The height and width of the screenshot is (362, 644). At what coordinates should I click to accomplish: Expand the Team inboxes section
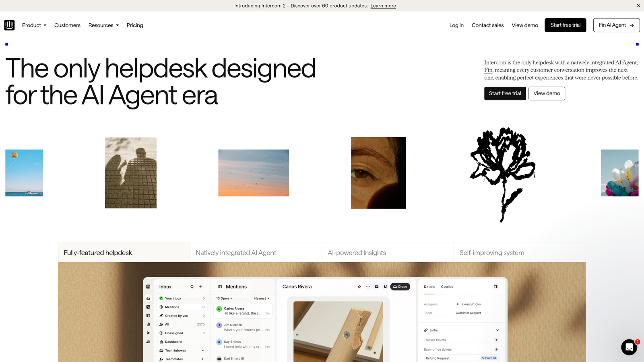click(203, 350)
